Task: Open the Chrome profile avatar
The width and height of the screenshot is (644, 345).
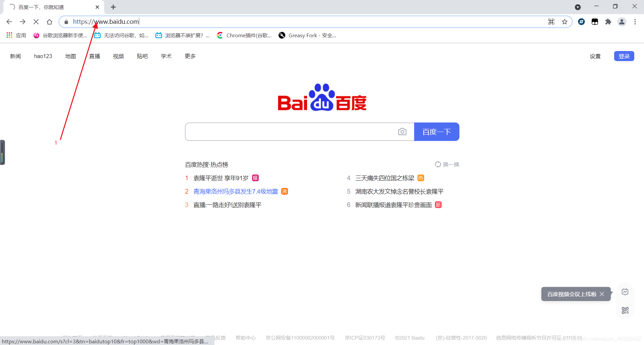Action: tap(622, 22)
